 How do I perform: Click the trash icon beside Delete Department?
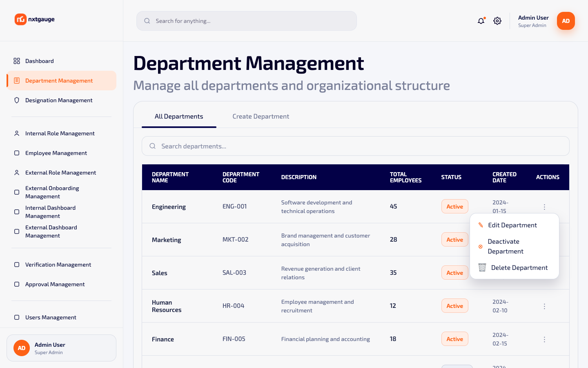[x=482, y=267]
